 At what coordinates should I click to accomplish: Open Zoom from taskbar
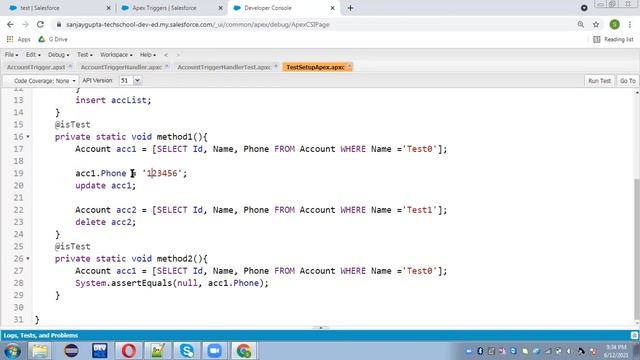coord(215,351)
